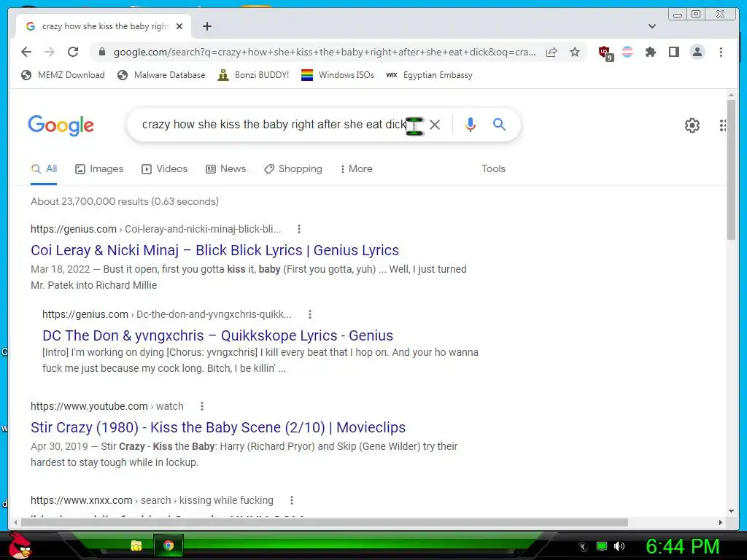
Task: Open the volume speaker tray icon
Action: 619,546
